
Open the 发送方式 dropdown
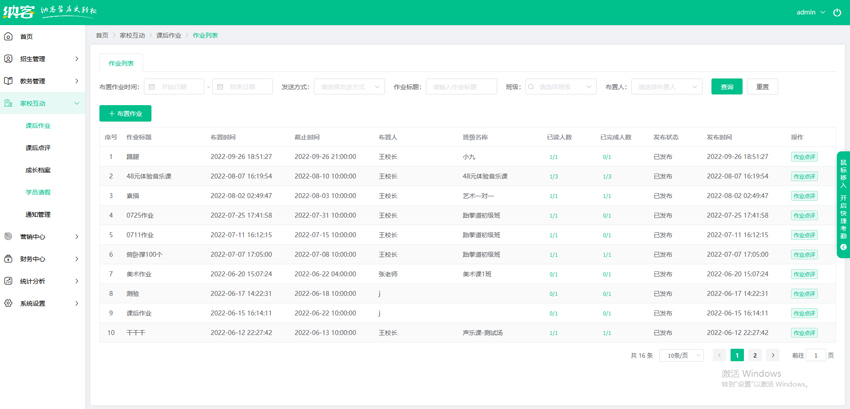tap(349, 87)
